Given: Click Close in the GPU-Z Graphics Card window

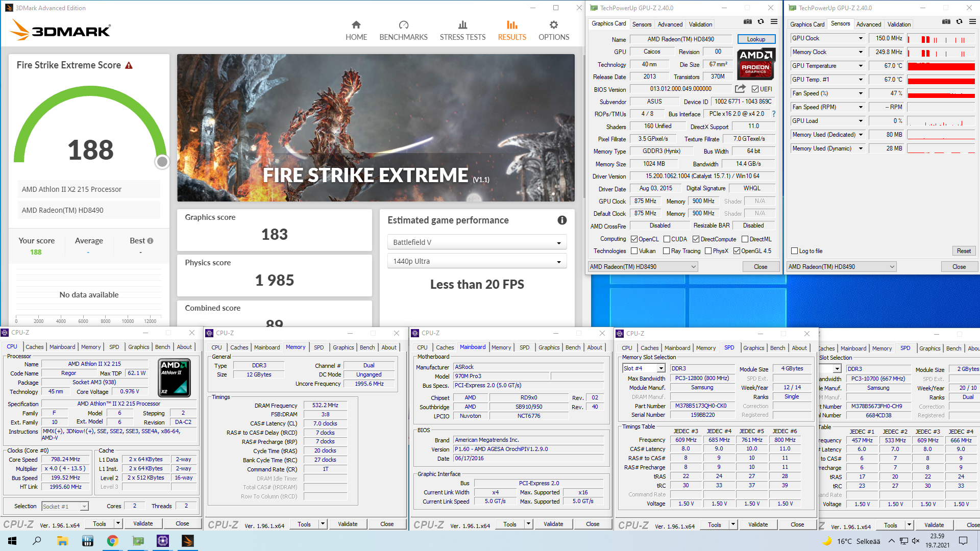Looking at the screenshot, I should [x=761, y=267].
